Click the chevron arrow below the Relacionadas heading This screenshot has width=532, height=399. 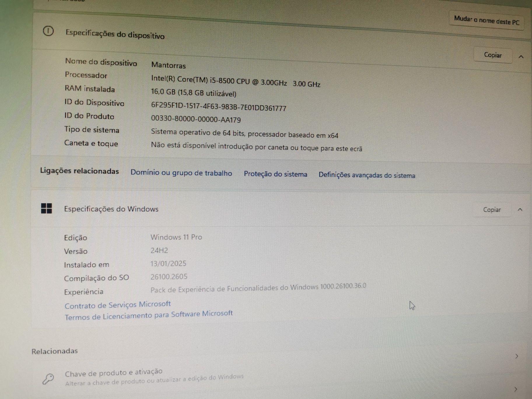(517, 356)
